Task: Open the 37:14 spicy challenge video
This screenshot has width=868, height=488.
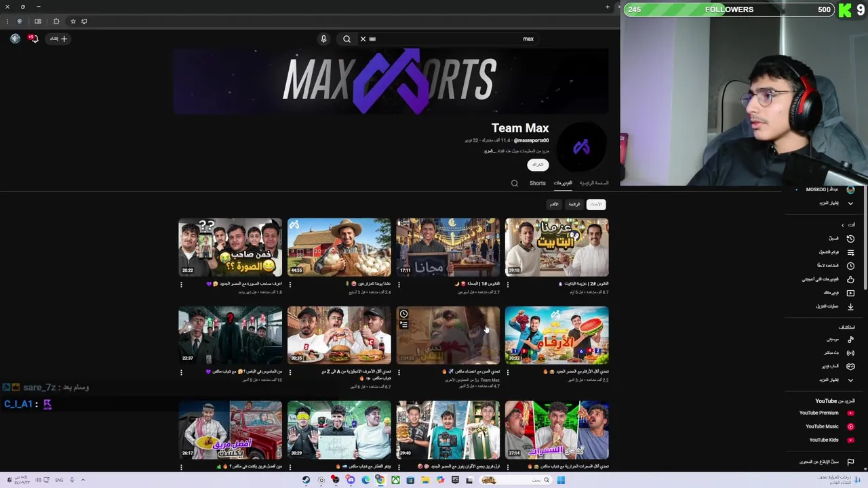Action: pyautogui.click(x=557, y=430)
